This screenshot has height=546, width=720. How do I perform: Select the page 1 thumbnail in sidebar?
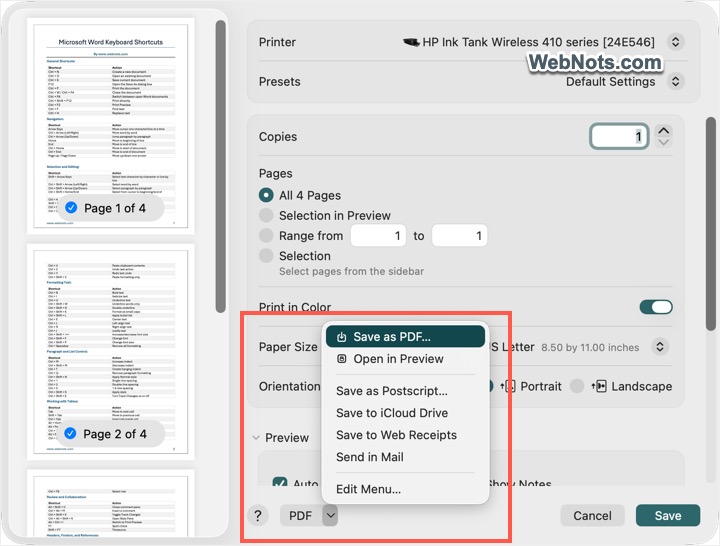(111, 126)
